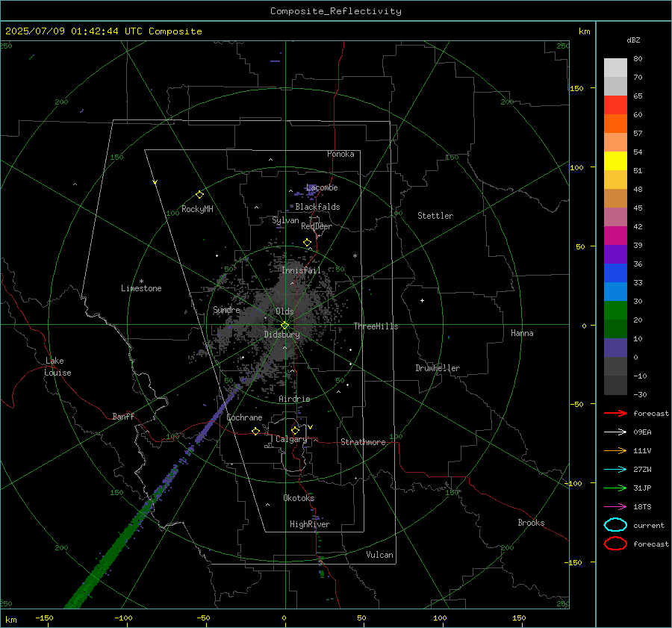The width and height of the screenshot is (672, 628).
Task: Click yellow diamond marker above Calgary label
Action: [295, 430]
